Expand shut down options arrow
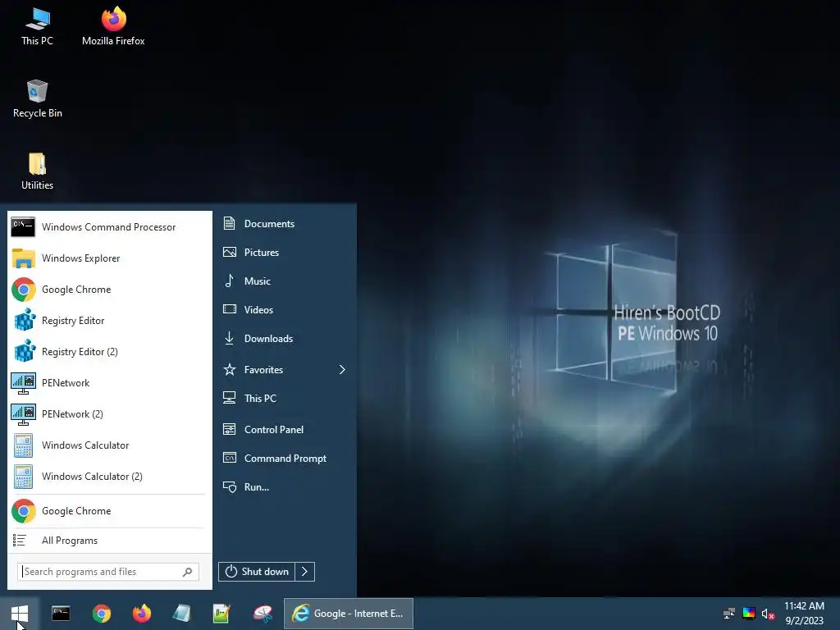This screenshot has height=630, width=840. (x=305, y=572)
